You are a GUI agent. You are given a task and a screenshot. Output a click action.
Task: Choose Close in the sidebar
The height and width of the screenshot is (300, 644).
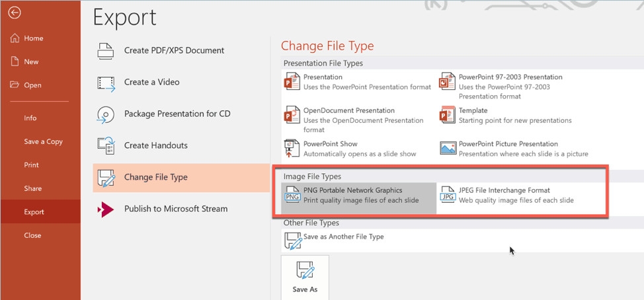40,235
